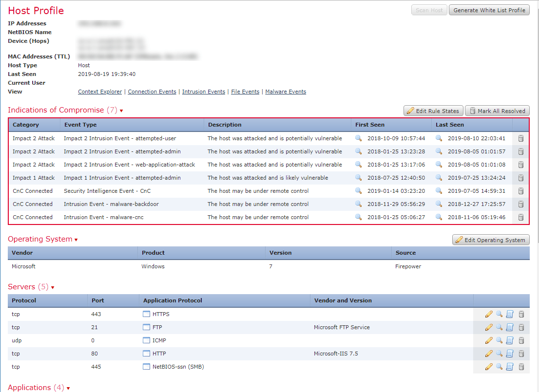Viewport: 539px width, 392px height.
Task: View last seen event for Security Intelligence CnC
Action: 439,191
